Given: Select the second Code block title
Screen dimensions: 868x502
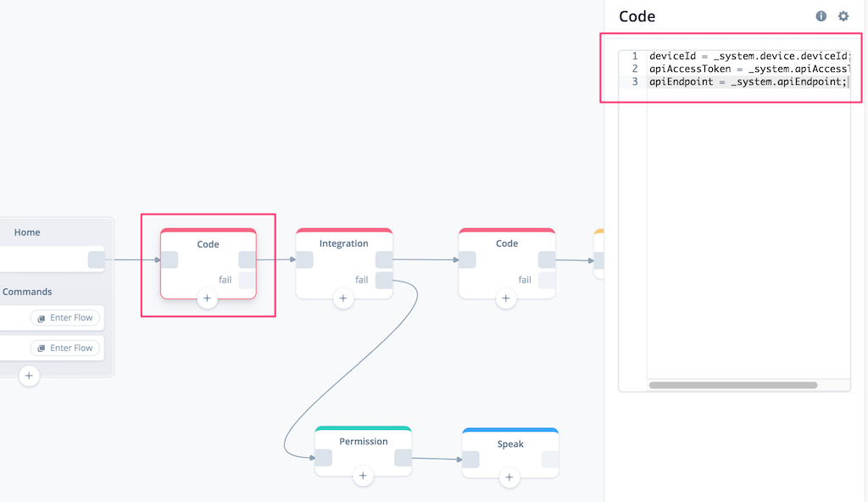Looking at the screenshot, I should click(507, 243).
